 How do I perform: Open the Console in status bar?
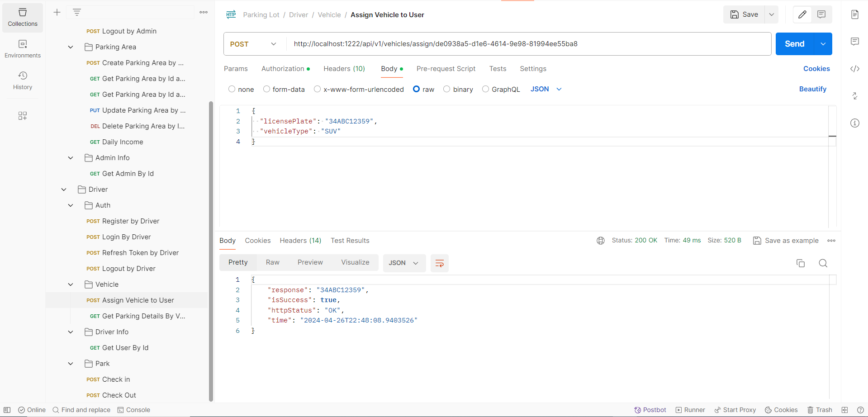[134, 410]
